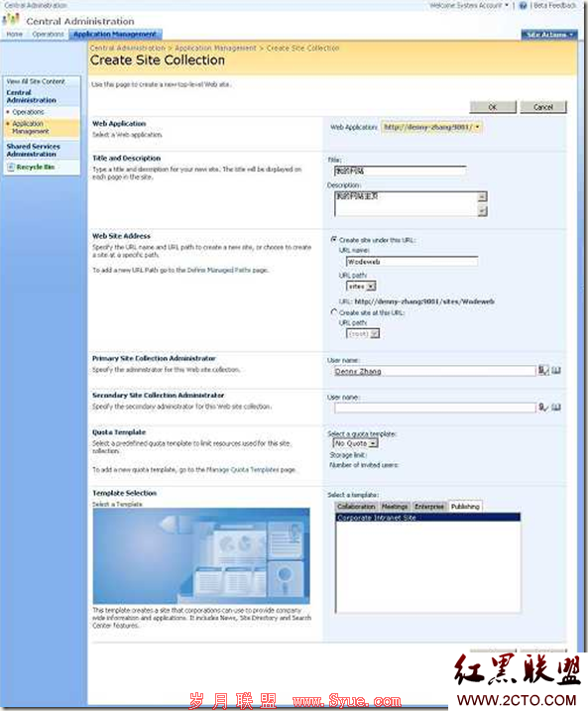Check names for secondary administrator
The image size is (588, 711).
click(543, 408)
